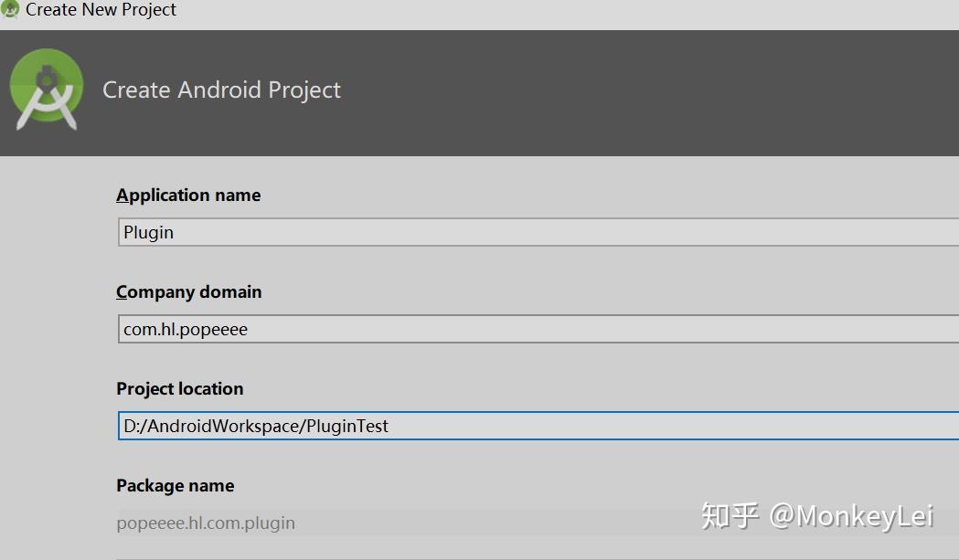Image resolution: width=959 pixels, height=560 pixels.
Task: Click the Company domain label
Action: [x=189, y=291]
